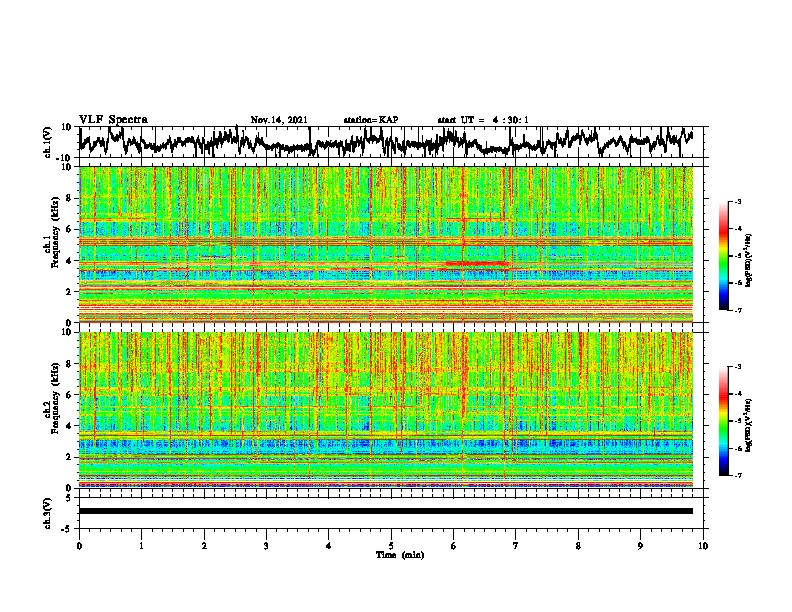Click the "-5" tick on ch.3 voltage axis
This screenshot has height=612, width=792.
(x=66, y=529)
